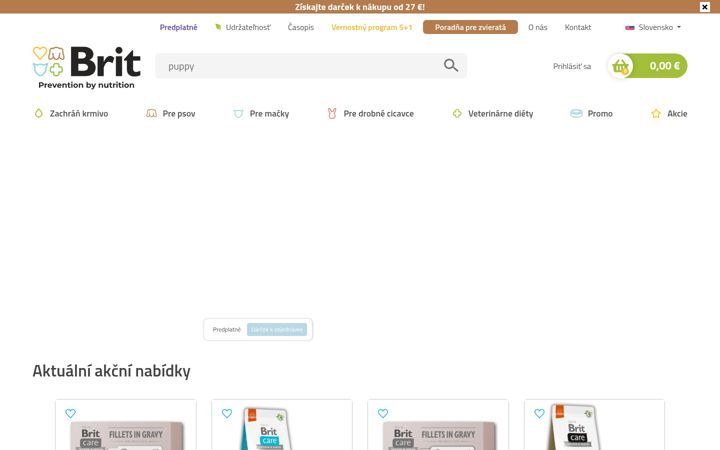Click the cat icon beside Pre mačky
Screen dimensions: 720x450
coord(238,113)
